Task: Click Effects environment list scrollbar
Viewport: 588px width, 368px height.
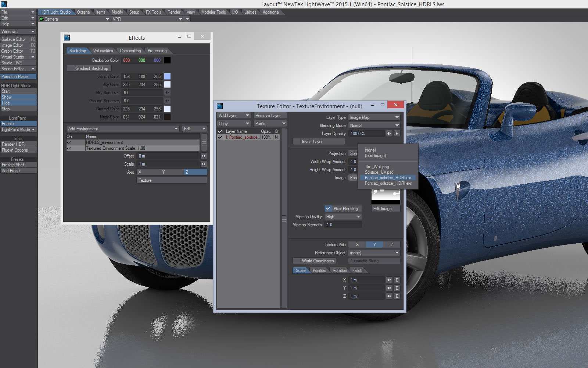Action: [x=204, y=142]
